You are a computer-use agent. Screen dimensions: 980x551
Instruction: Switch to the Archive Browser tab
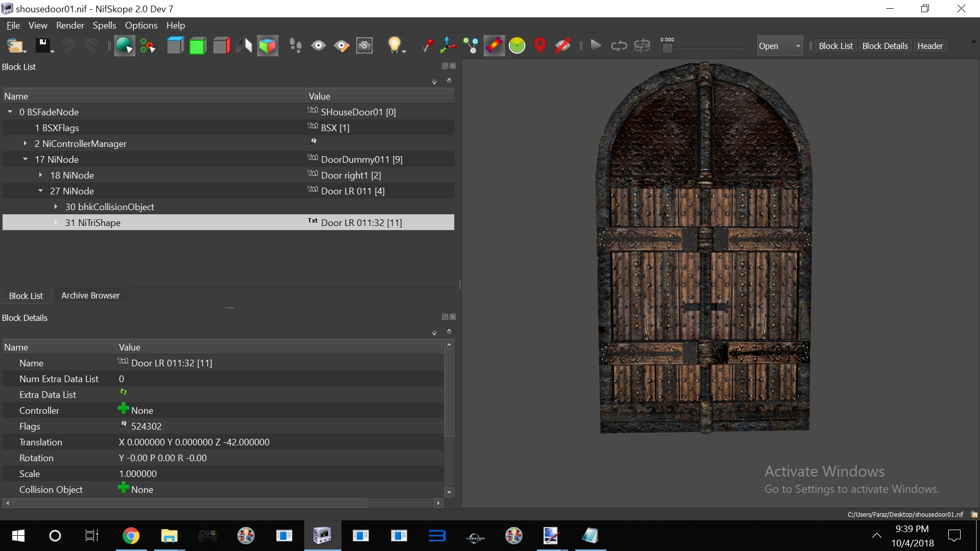[90, 295]
